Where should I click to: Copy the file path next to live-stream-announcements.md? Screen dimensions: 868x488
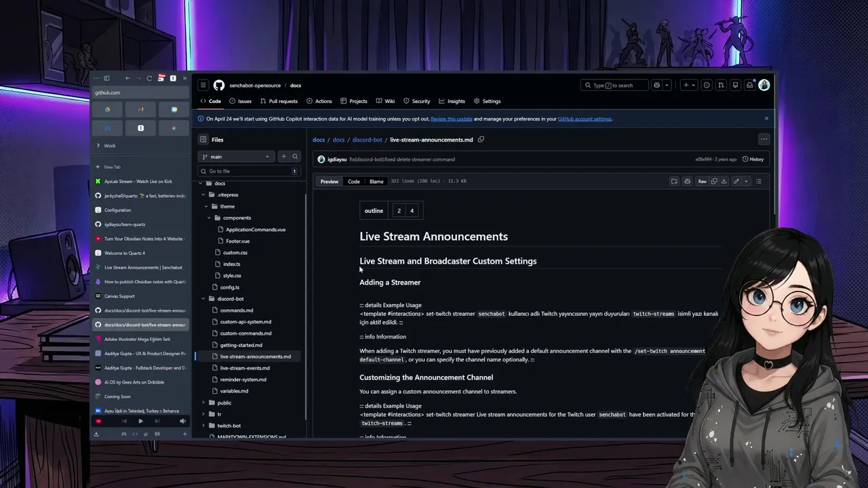[x=481, y=140]
